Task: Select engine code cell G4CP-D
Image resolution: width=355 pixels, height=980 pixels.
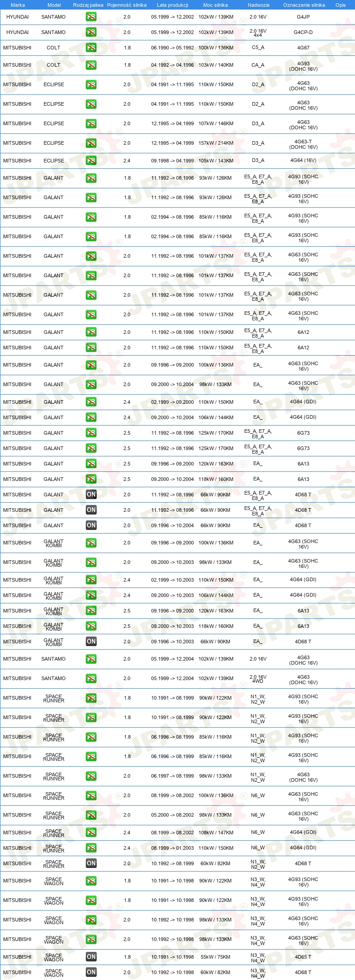Action: [x=303, y=32]
